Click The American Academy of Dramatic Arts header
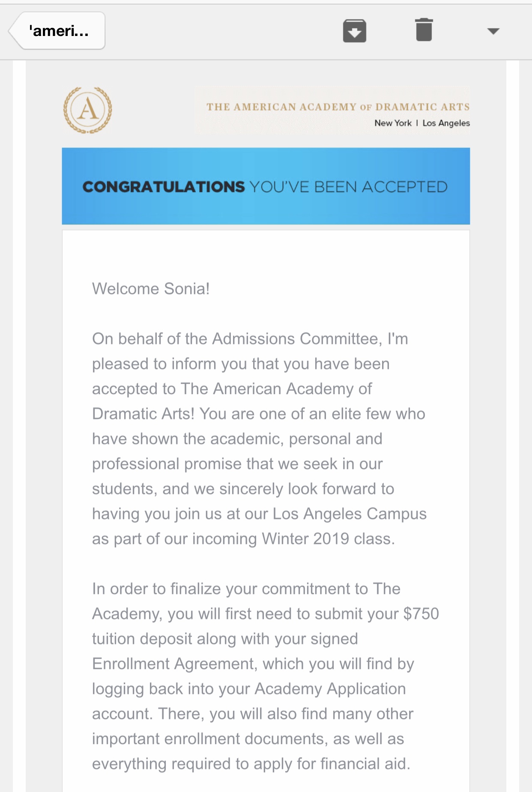The width and height of the screenshot is (532, 792). 338,107
